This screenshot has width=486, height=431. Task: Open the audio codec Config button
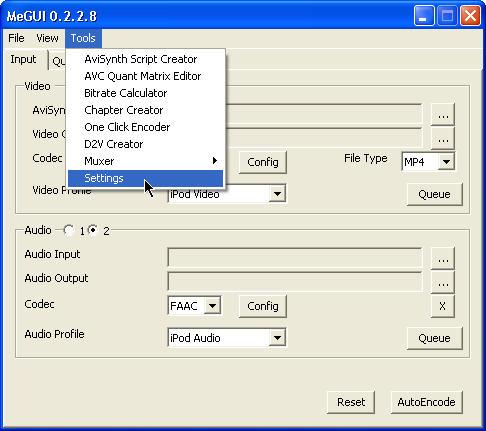[x=263, y=306]
